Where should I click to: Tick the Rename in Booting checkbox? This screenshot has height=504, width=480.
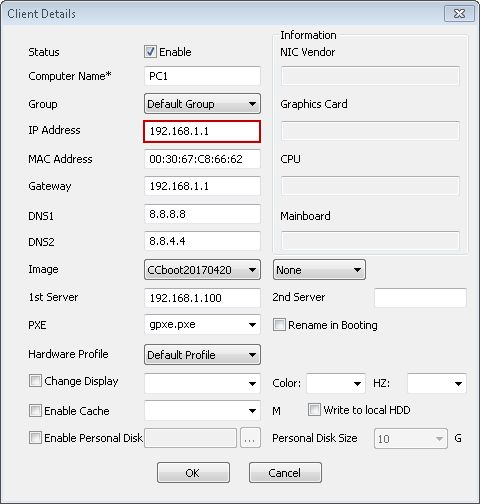coord(279,324)
